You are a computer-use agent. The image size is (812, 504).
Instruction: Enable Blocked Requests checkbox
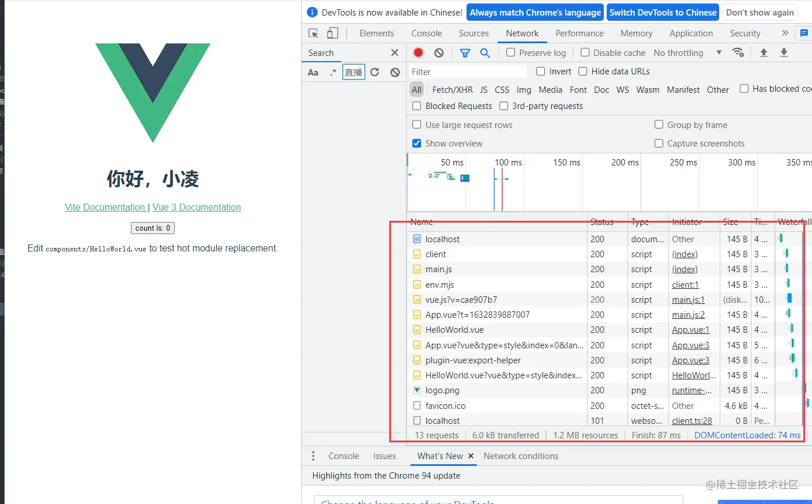pyautogui.click(x=417, y=106)
